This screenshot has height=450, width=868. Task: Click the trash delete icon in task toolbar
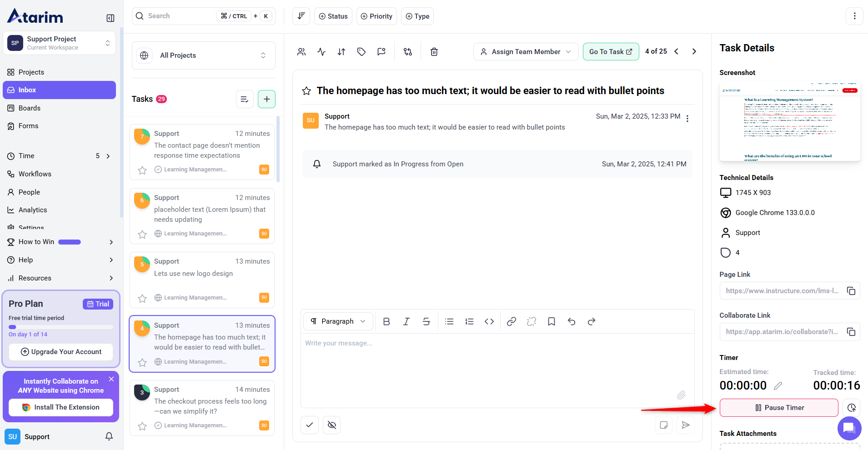coord(434,52)
